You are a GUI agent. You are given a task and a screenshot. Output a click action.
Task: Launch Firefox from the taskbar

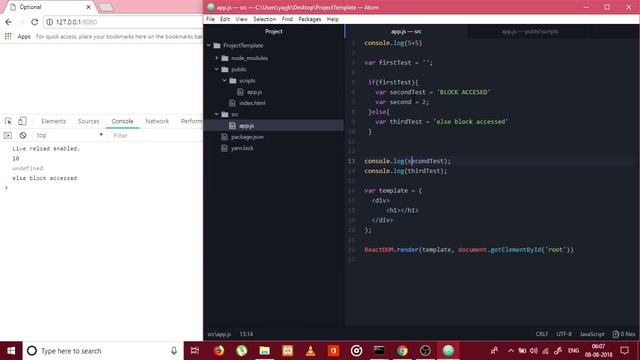pyautogui.click(x=219, y=351)
